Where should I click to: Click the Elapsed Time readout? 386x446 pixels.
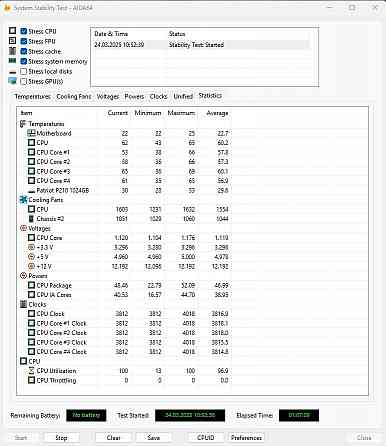[299, 415]
